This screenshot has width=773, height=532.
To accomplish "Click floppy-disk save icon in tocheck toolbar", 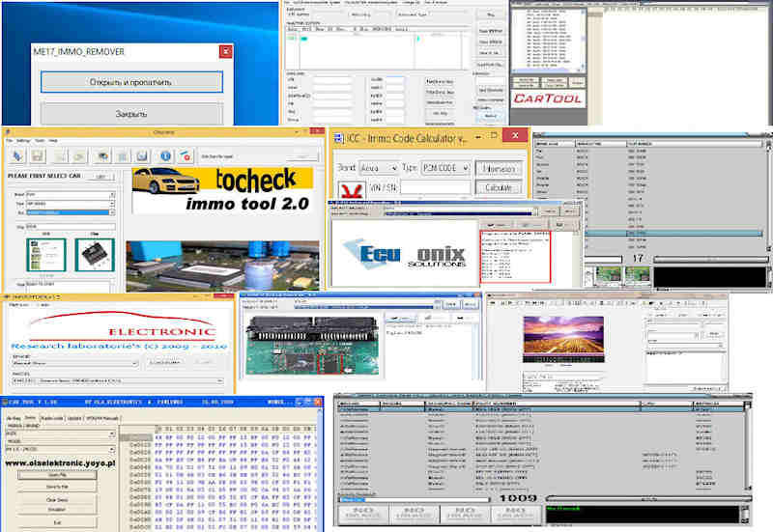I will coord(38,156).
